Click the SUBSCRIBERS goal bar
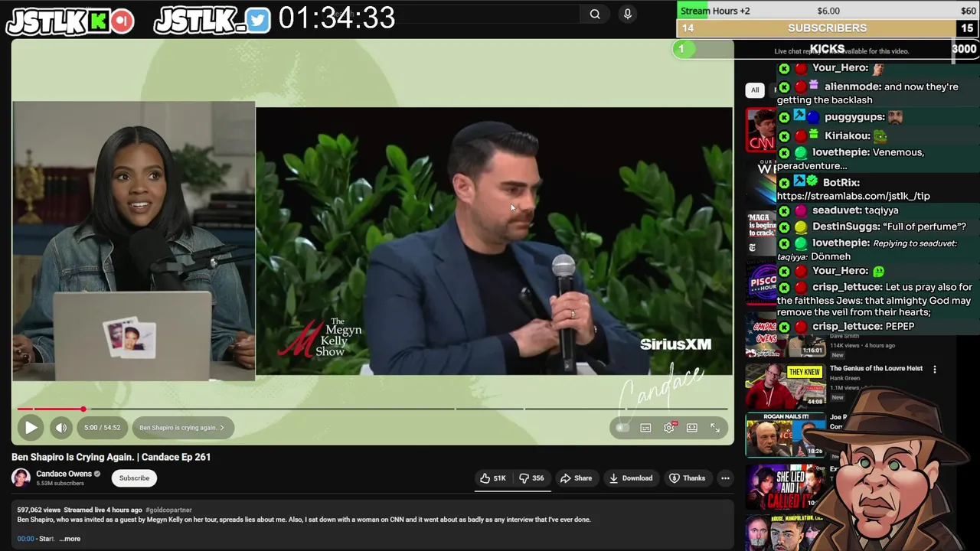Image resolution: width=980 pixels, height=551 pixels. 828,28
